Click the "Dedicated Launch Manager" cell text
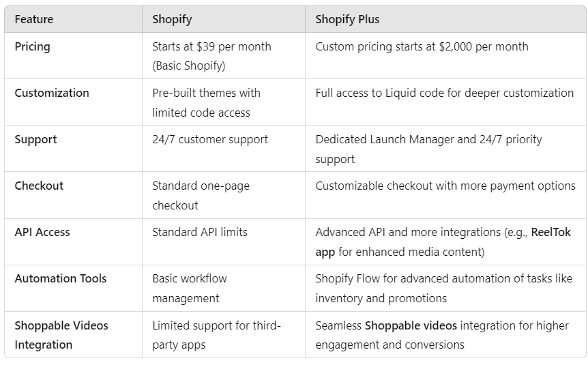The height and width of the screenshot is (365, 588). [x=428, y=139]
